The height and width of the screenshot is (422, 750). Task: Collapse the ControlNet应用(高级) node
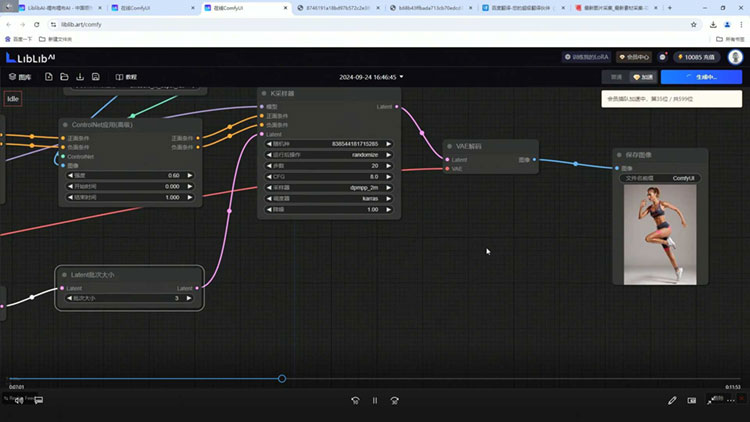[65, 125]
